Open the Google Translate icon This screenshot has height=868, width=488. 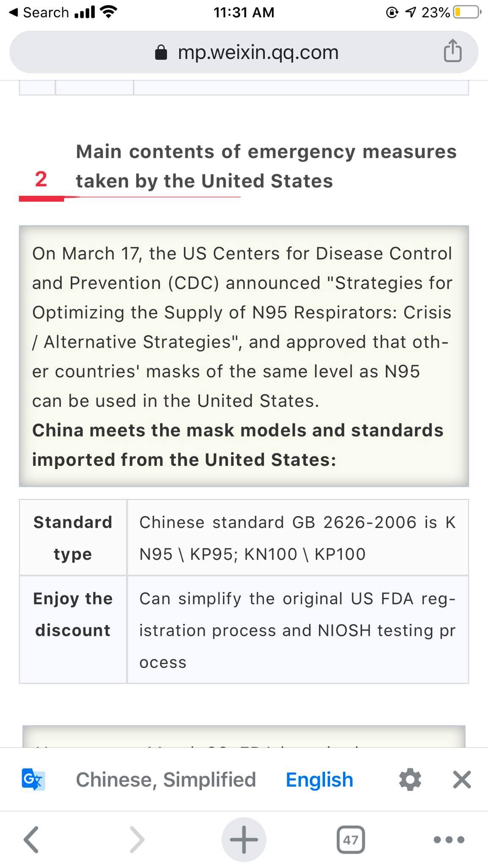(x=33, y=779)
